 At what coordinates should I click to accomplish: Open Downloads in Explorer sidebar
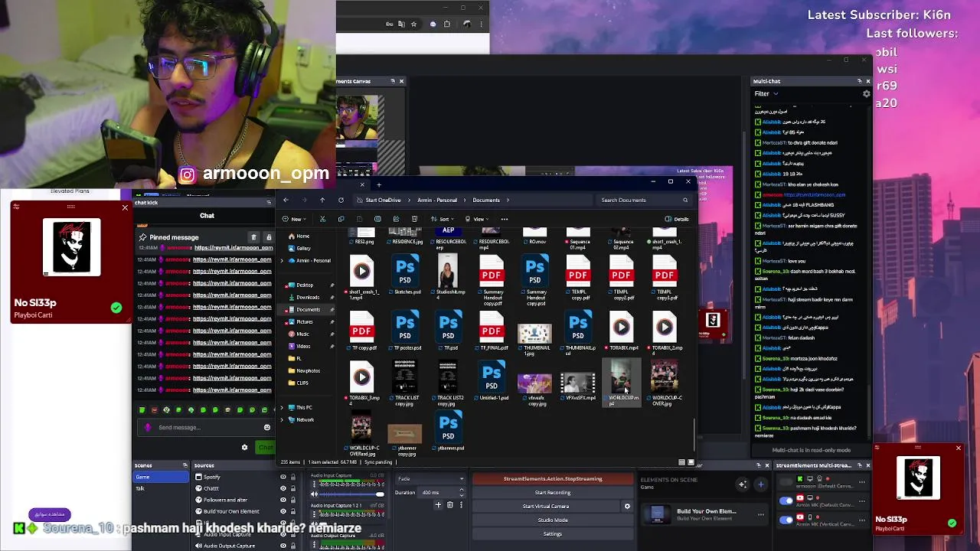coord(308,297)
